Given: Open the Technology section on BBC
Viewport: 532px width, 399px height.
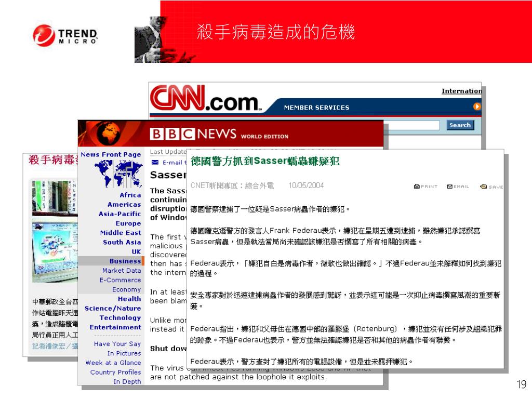Looking at the screenshot, I should click(120, 318).
